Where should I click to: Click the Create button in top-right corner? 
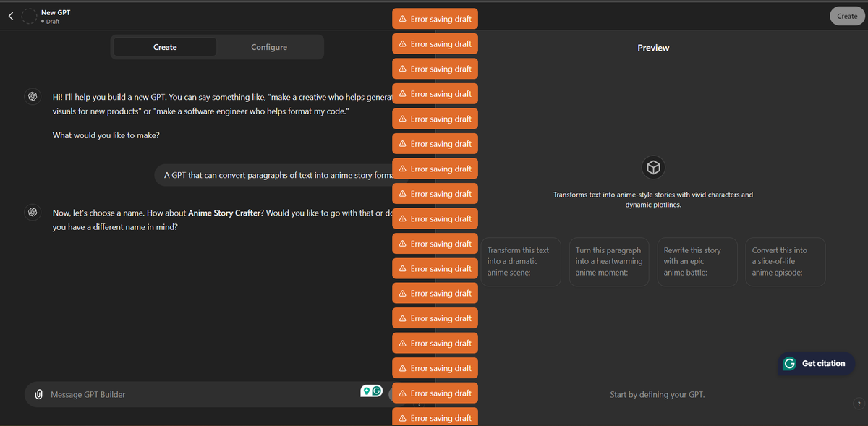[847, 16]
